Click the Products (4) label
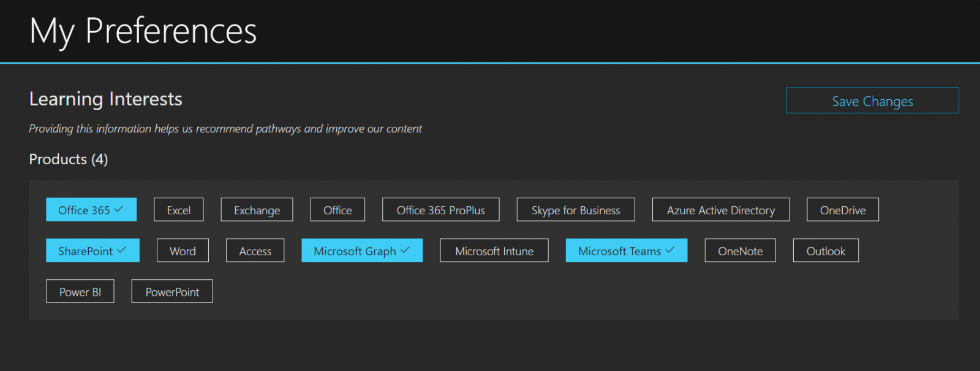The width and height of the screenshot is (980, 371). (x=69, y=159)
